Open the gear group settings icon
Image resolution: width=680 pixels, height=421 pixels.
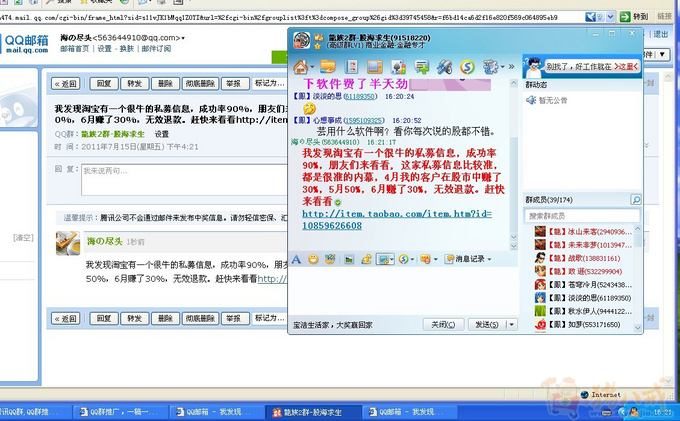(x=490, y=67)
